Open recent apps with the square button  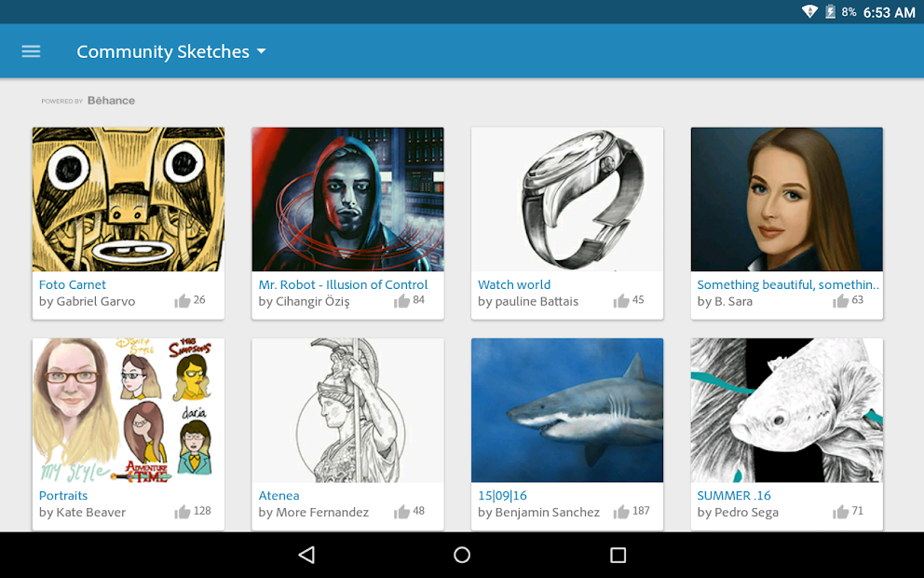tap(618, 555)
